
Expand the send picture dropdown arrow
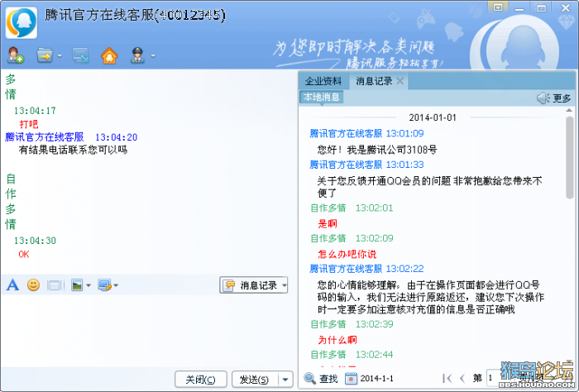point(89,285)
